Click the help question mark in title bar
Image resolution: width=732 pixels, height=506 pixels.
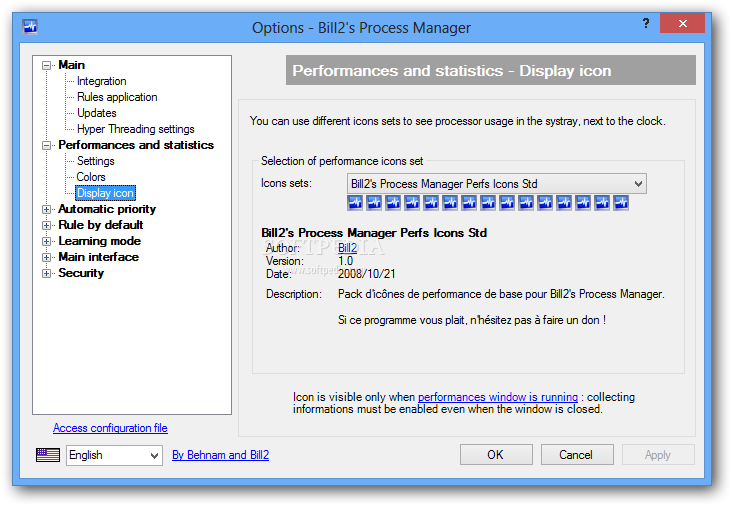click(x=646, y=23)
